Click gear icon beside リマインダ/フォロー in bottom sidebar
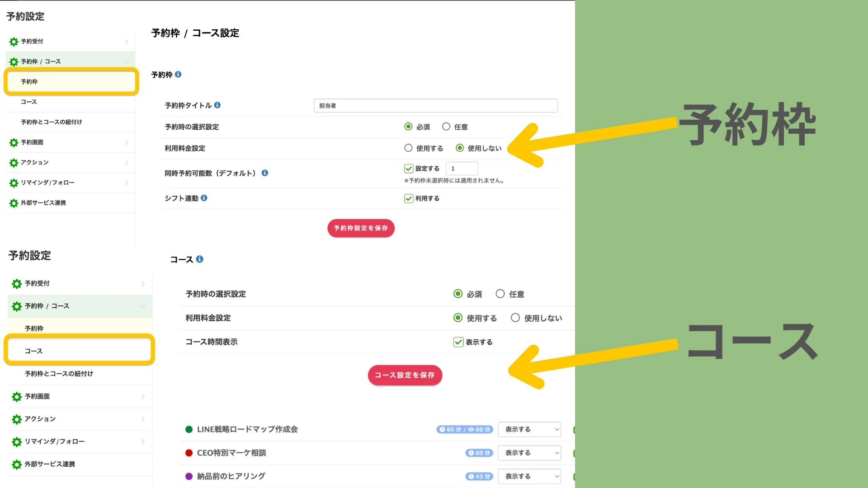868x488 pixels. 17,442
